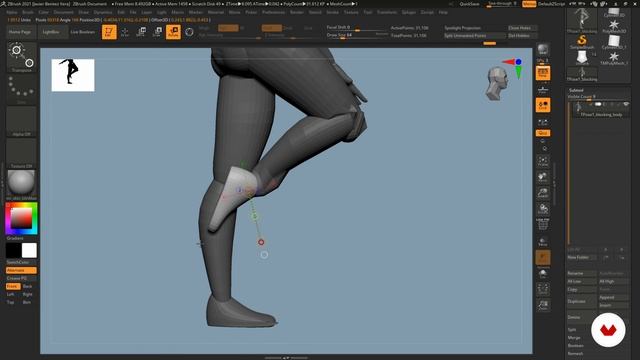
Task: Click the Frame view button
Action: tap(543, 161)
